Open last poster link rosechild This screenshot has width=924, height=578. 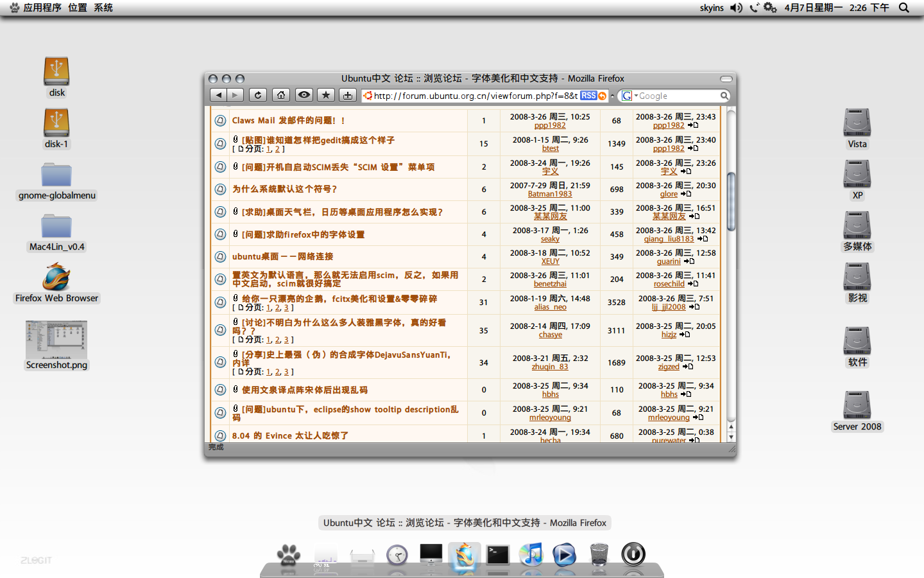[669, 284]
